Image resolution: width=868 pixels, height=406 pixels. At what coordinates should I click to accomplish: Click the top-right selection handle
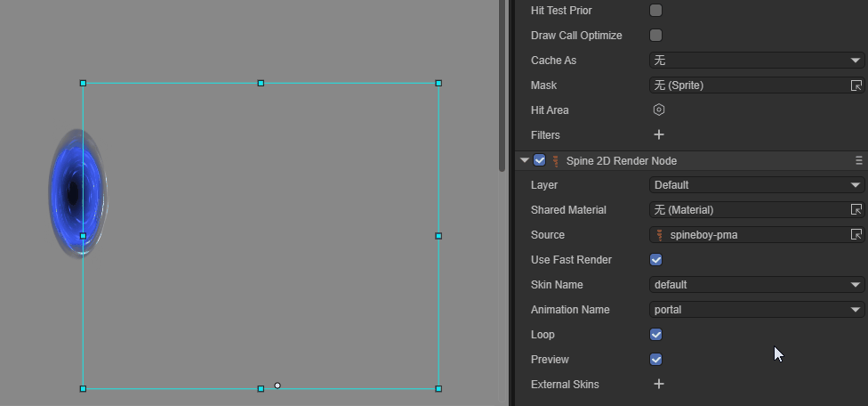[438, 83]
